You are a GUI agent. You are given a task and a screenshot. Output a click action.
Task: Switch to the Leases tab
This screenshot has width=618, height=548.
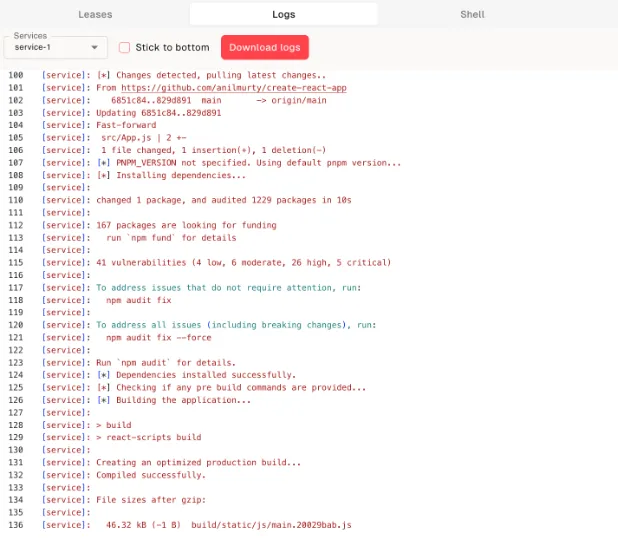pyautogui.click(x=95, y=14)
